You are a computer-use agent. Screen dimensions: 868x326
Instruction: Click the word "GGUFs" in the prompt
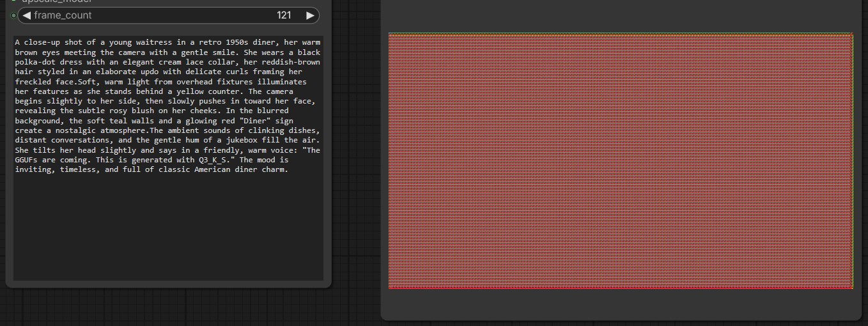click(x=27, y=160)
